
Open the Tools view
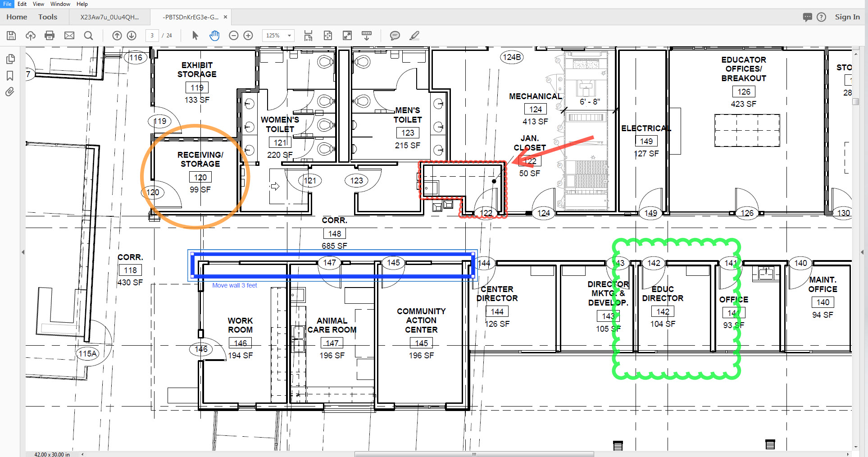pos(48,17)
